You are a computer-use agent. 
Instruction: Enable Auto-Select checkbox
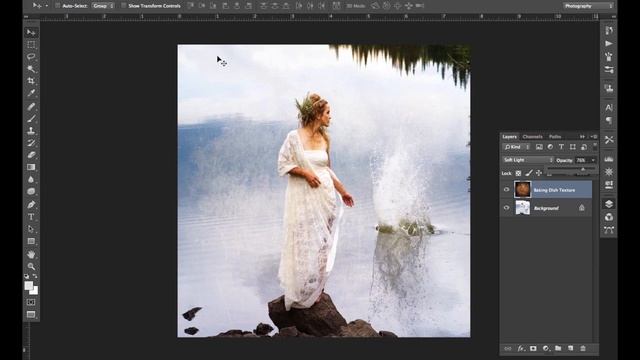pos(58,6)
